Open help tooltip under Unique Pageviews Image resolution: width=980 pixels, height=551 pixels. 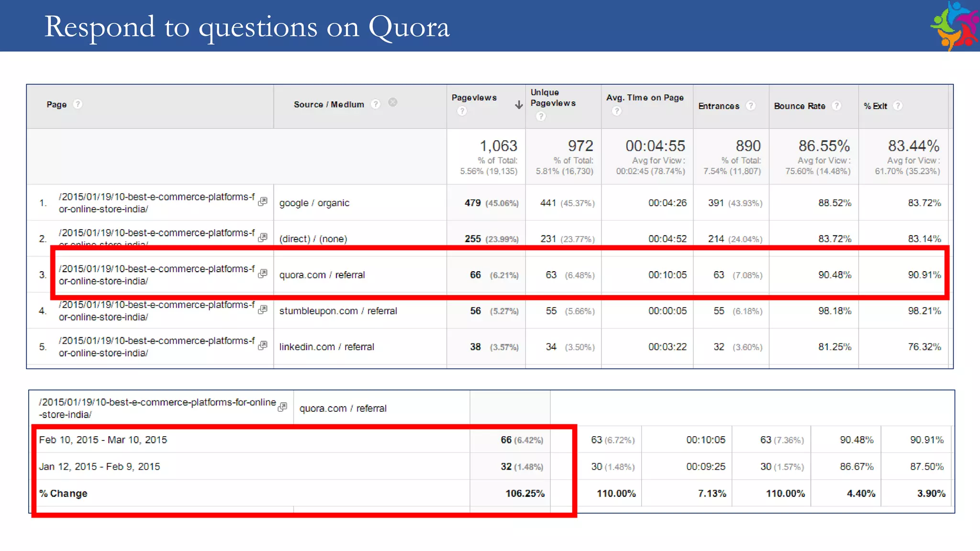(541, 116)
